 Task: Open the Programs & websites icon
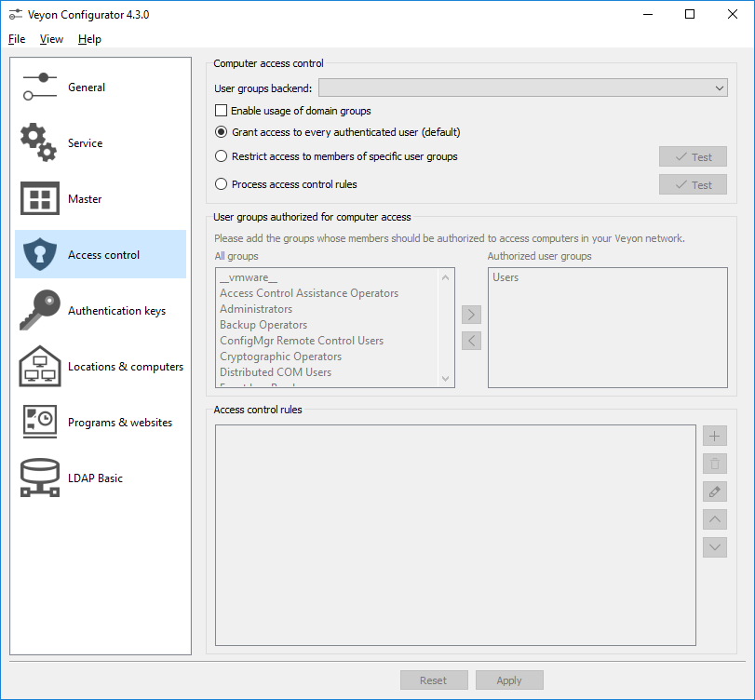[x=40, y=422]
